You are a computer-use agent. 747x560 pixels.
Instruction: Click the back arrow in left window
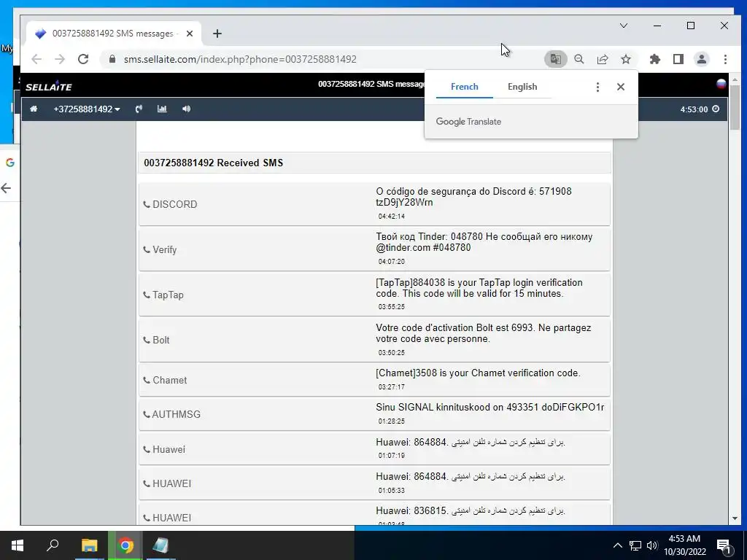click(x=6, y=188)
